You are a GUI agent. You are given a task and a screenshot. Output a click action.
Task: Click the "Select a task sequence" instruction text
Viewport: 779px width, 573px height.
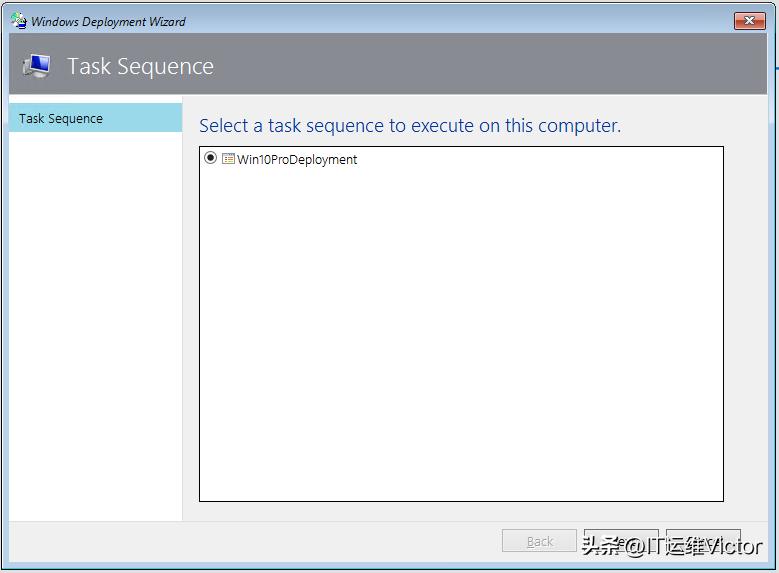pyautogui.click(x=410, y=126)
